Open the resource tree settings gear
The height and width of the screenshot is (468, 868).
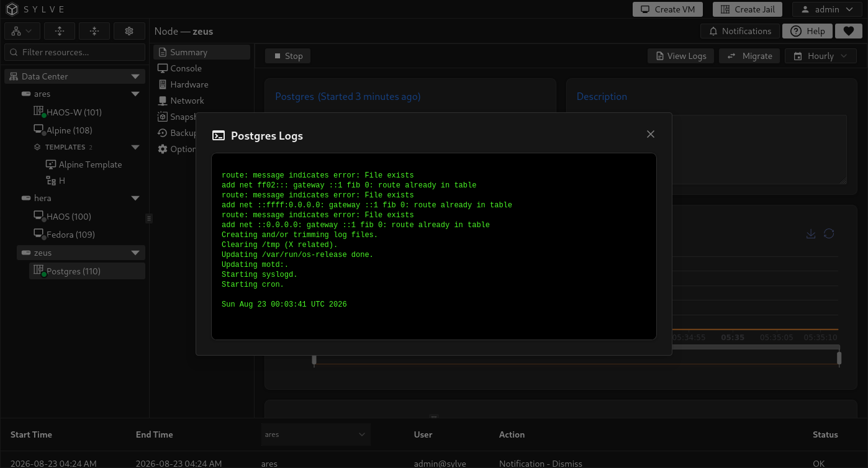[x=129, y=31]
